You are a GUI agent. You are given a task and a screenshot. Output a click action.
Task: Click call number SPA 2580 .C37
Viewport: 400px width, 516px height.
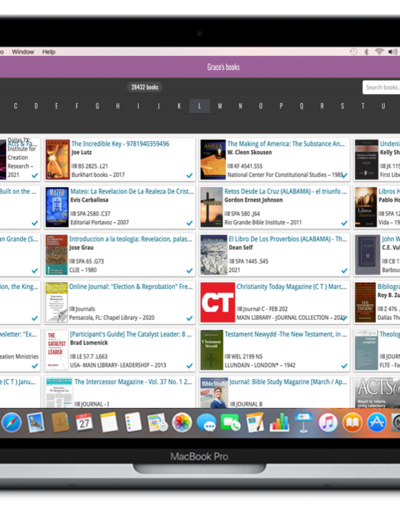pos(94,214)
